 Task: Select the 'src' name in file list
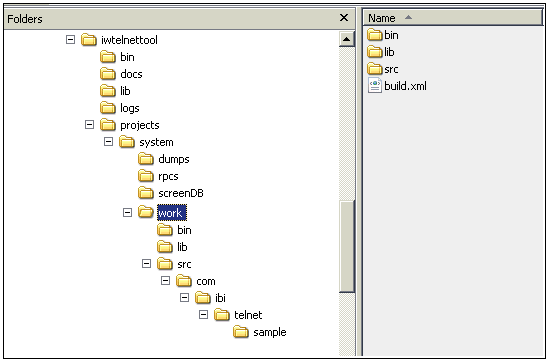point(391,69)
